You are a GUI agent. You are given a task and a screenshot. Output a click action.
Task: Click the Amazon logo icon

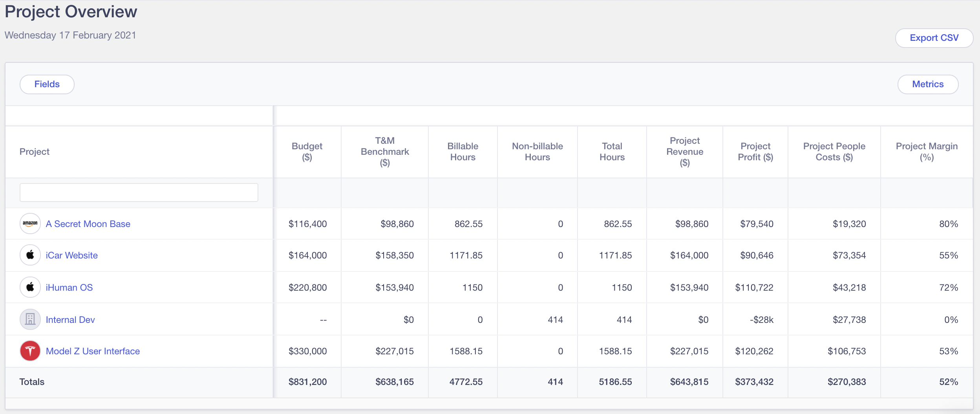tap(30, 223)
